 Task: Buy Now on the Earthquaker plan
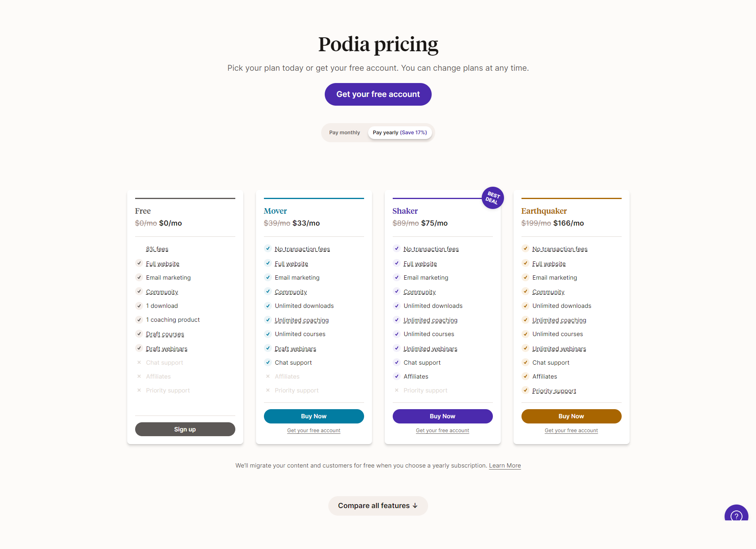(x=571, y=416)
